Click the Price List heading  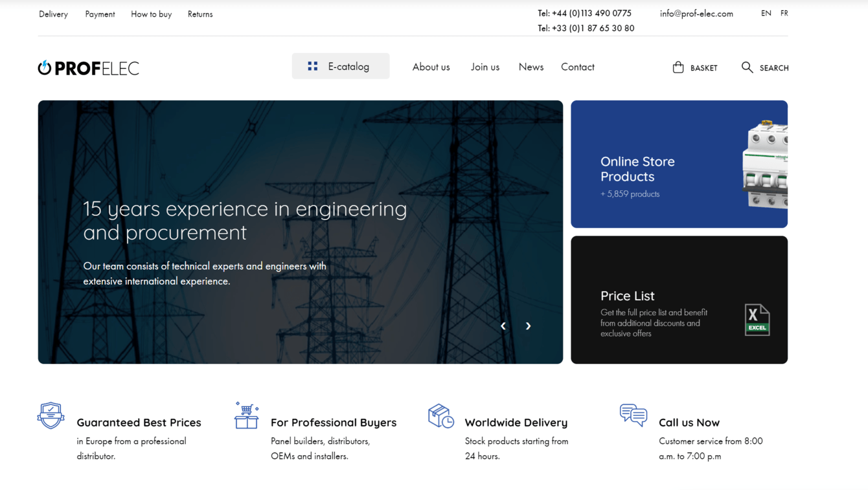click(627, 296)
